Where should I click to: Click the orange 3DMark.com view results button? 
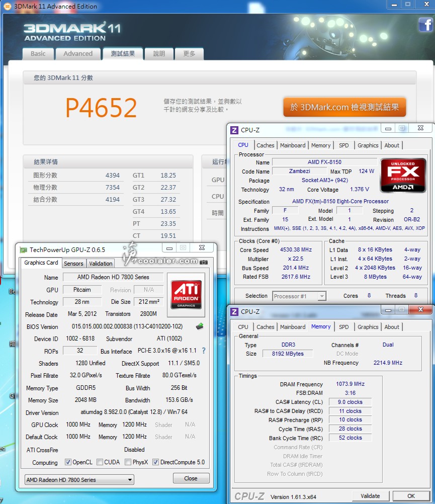coord(344,107)
